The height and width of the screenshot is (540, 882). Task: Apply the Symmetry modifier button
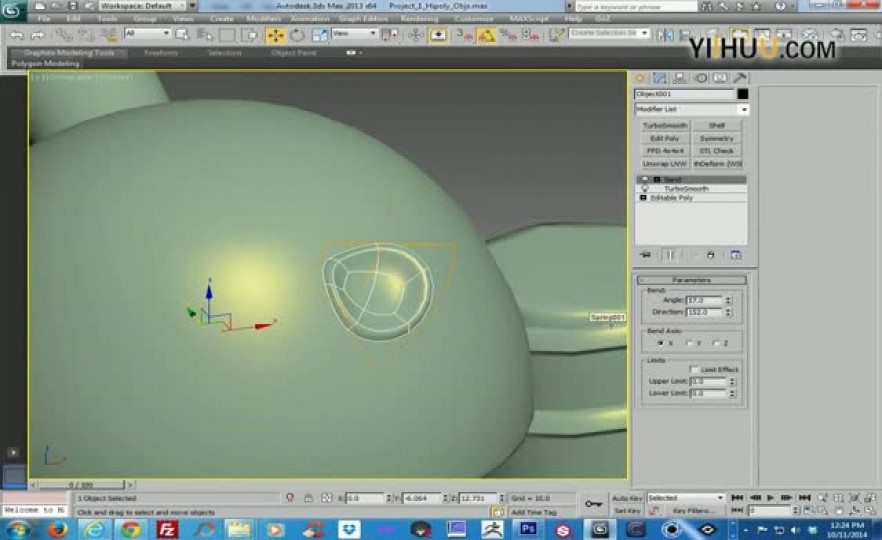click(717, 138)
